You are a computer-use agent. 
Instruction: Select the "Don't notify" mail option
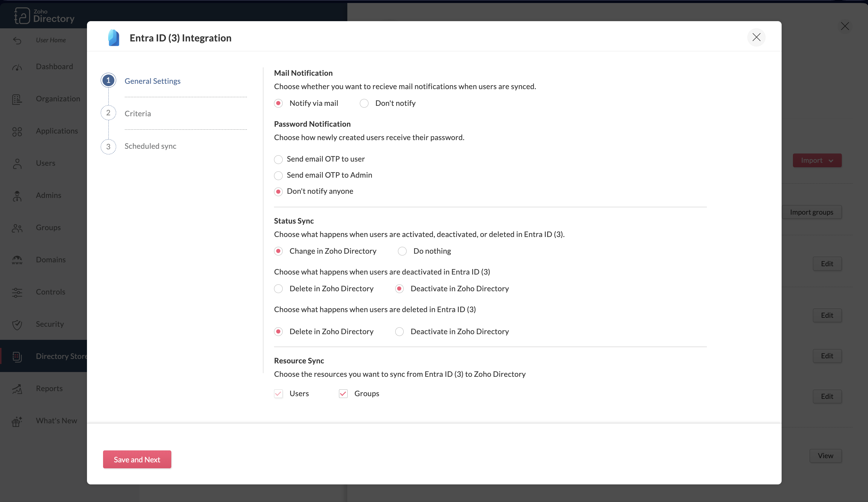point(364,103)
